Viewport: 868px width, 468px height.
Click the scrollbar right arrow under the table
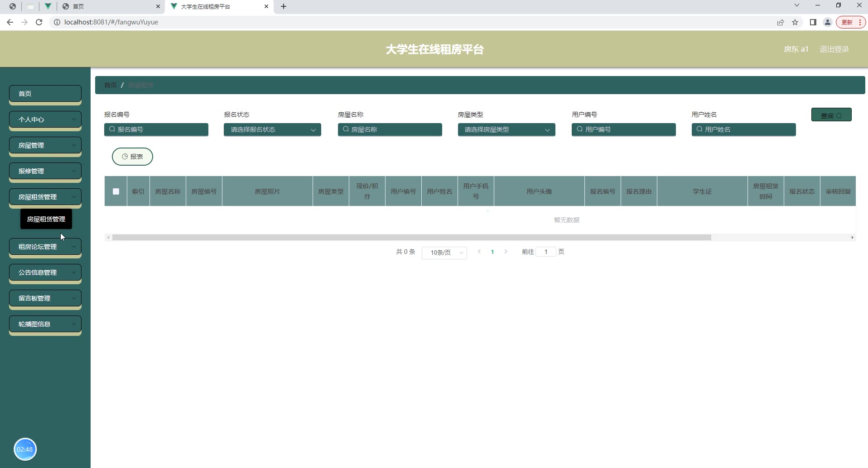pyautogui.click(x=852, y=238)
